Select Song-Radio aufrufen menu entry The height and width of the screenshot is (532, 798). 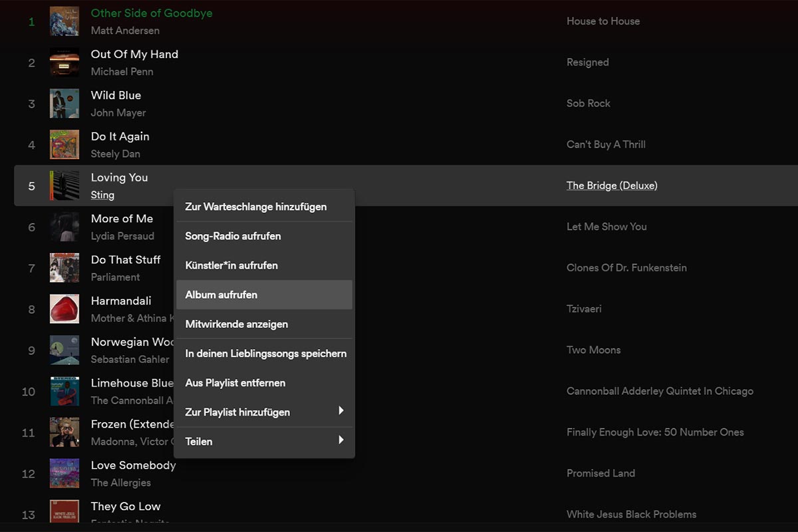click(x=233, y=236)
